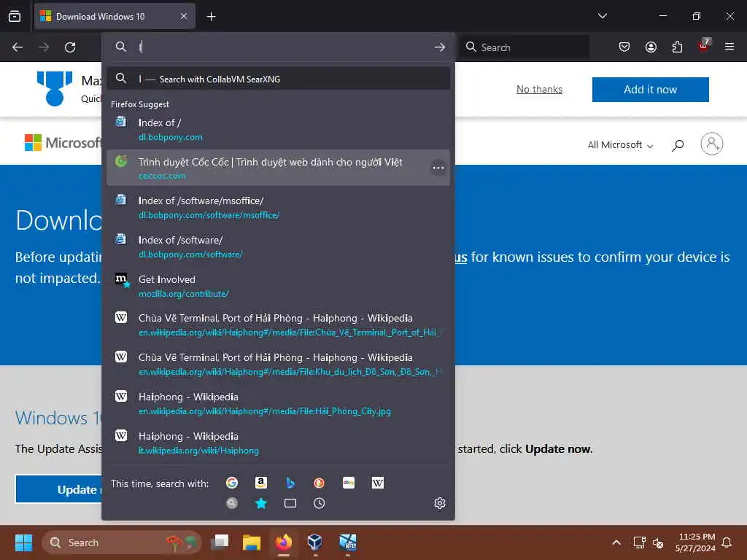Search bookmarks using the star icon
This screenshot has height=560, width=747.
click(261, 503)
